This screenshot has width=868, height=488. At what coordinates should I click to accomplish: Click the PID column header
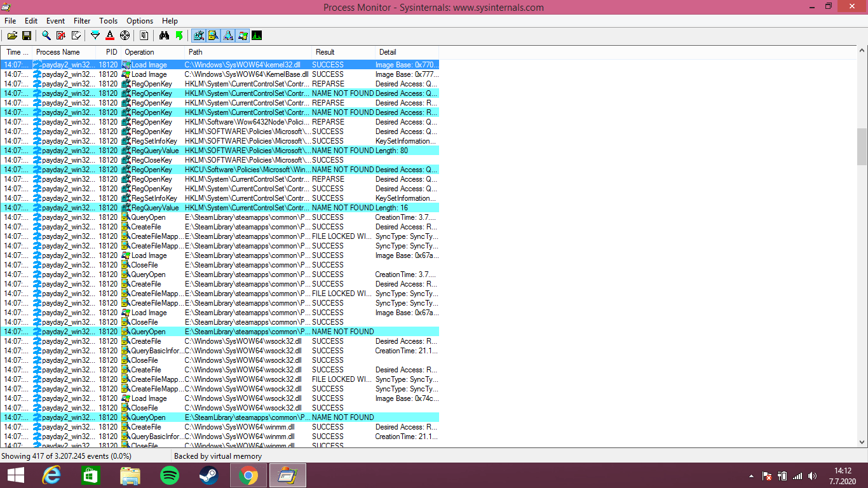coord(108,52)
